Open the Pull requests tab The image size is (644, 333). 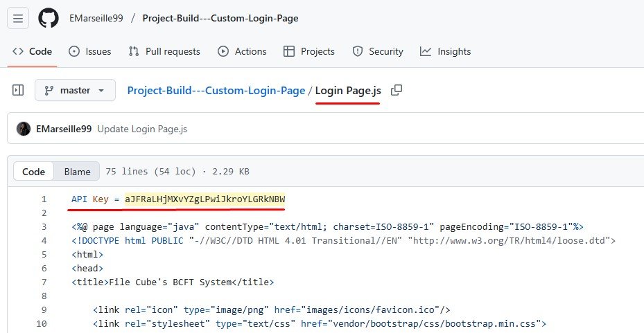pyautogui.click(x=164, y=52)
